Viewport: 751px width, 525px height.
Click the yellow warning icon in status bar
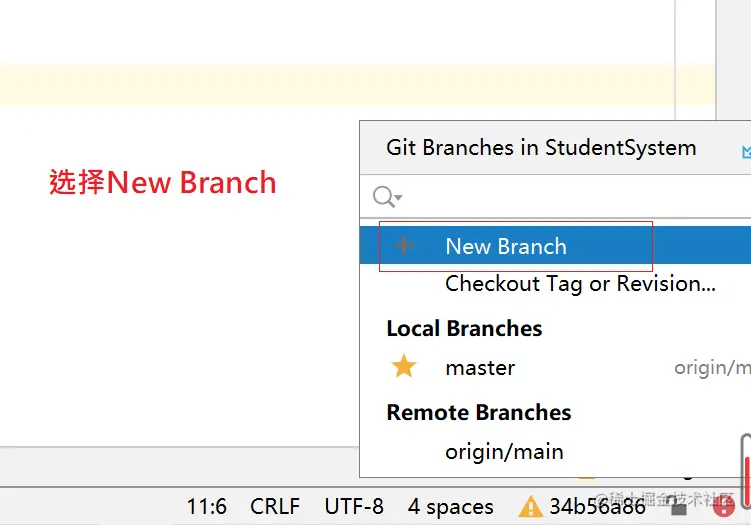pos(530,507)
